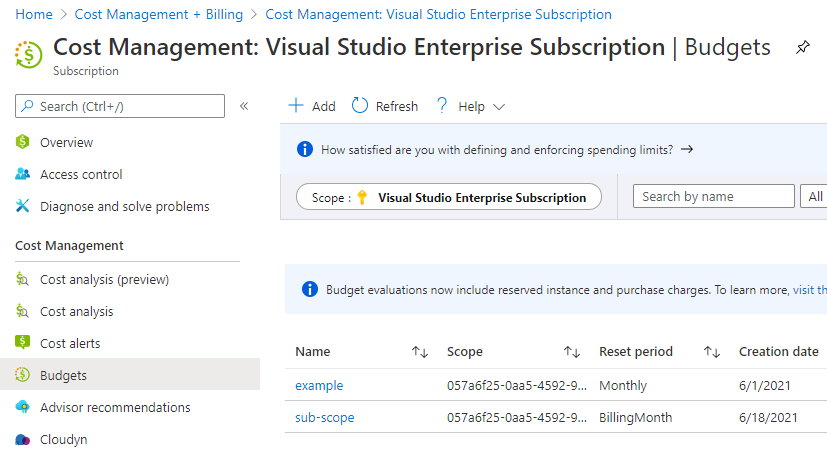The height and width of the screenshot is (454, 827).
Task: Click the Creation date column header
Action: 778,352
